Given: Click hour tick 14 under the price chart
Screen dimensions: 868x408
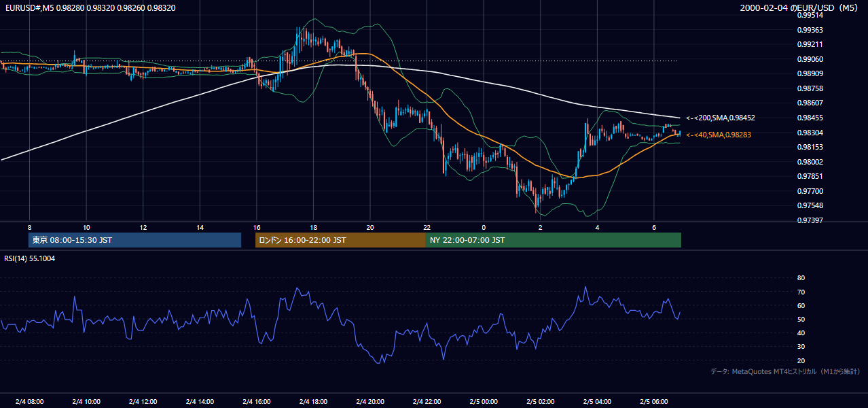Looking at the screenshot, I should [x=200, y=226].
